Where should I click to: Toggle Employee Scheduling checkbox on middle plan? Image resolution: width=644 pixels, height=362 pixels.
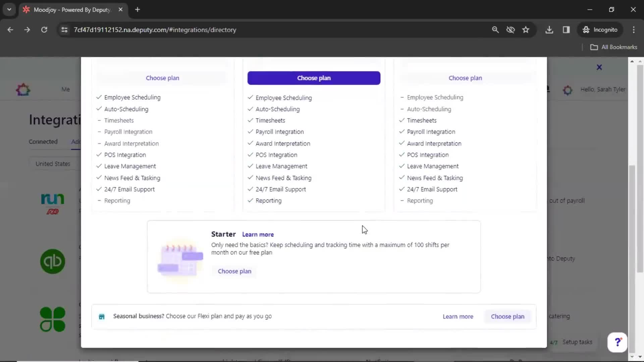(250, 97)
